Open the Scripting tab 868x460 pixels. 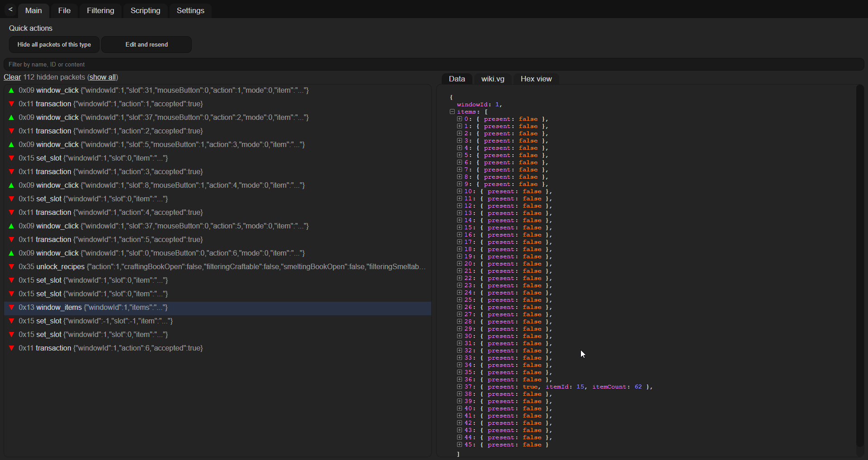tap(145, 10)
